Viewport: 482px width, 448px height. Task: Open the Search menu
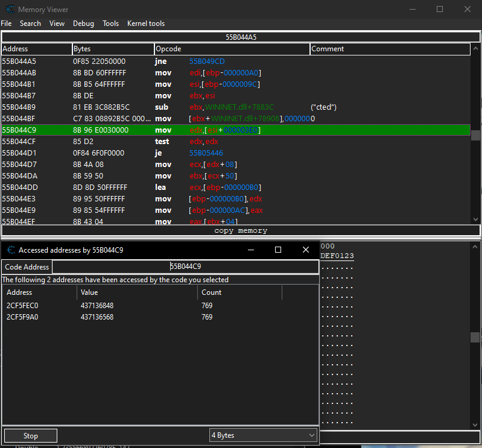[30, 24]
